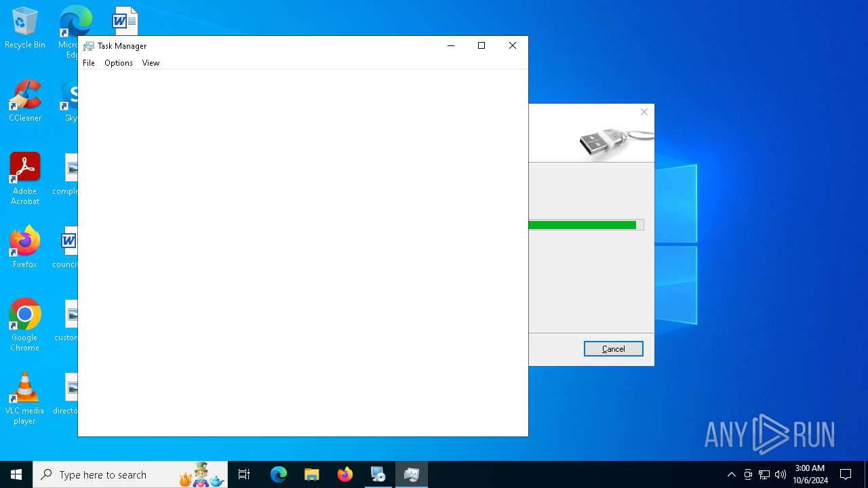Open the Windows Start menu

coord(16,474)
